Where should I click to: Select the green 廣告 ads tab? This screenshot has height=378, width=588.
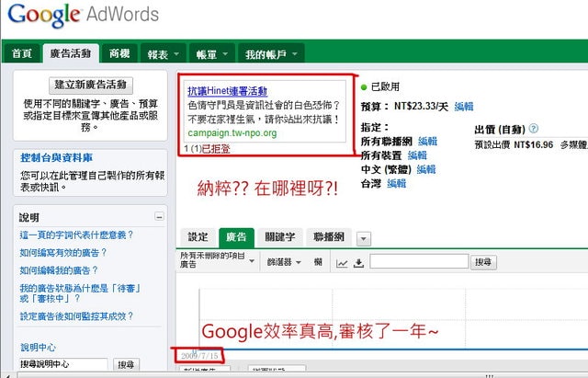coord(237,237)
